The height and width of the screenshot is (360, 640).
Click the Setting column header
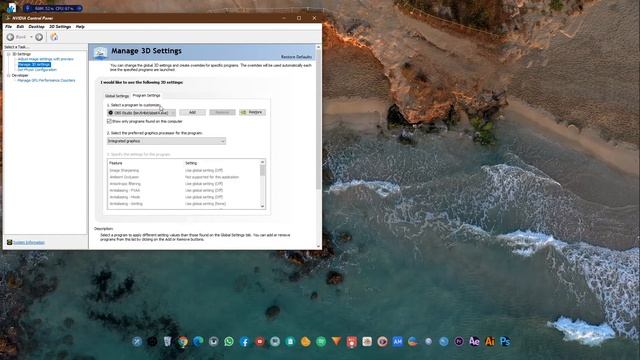tap(191, 163)
